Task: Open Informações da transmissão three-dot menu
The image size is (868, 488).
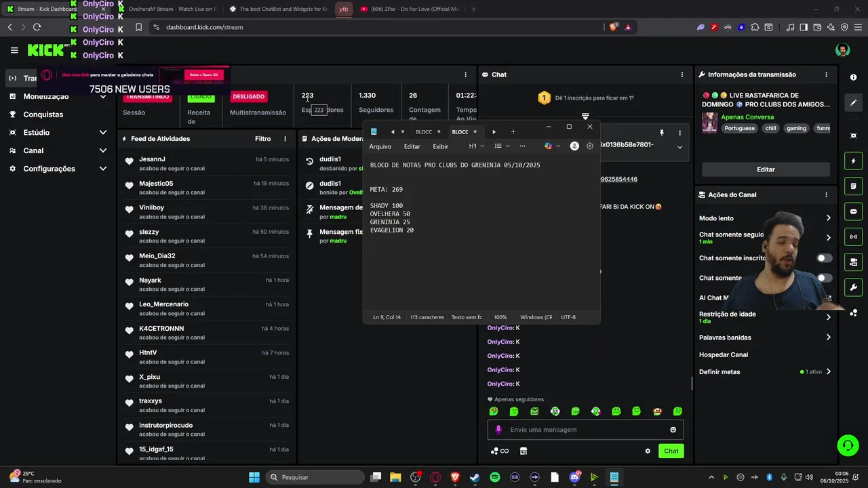Action: pyautogui.click(x=826, y=75)
